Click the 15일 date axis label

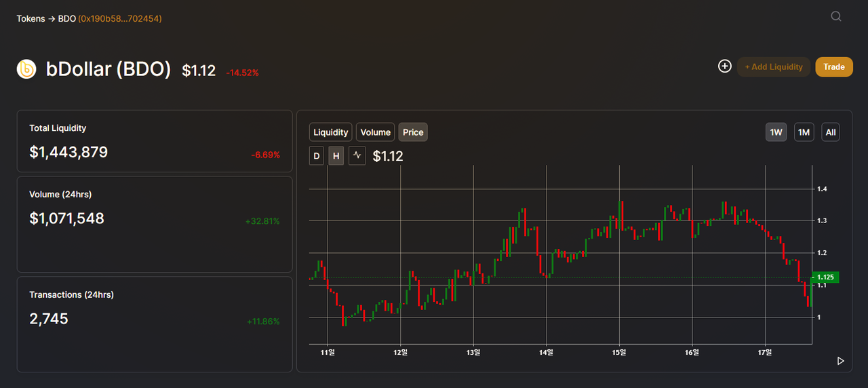point(619,352)
